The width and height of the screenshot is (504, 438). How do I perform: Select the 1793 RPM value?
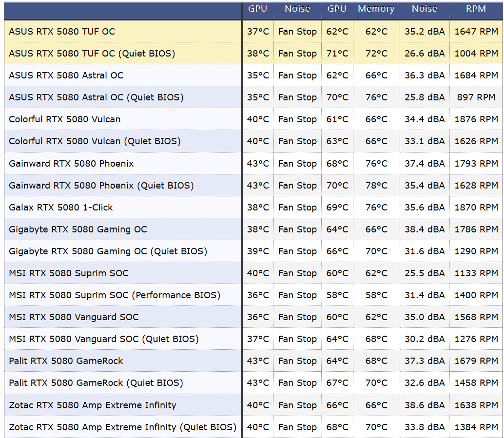click(x=476, y=163)
